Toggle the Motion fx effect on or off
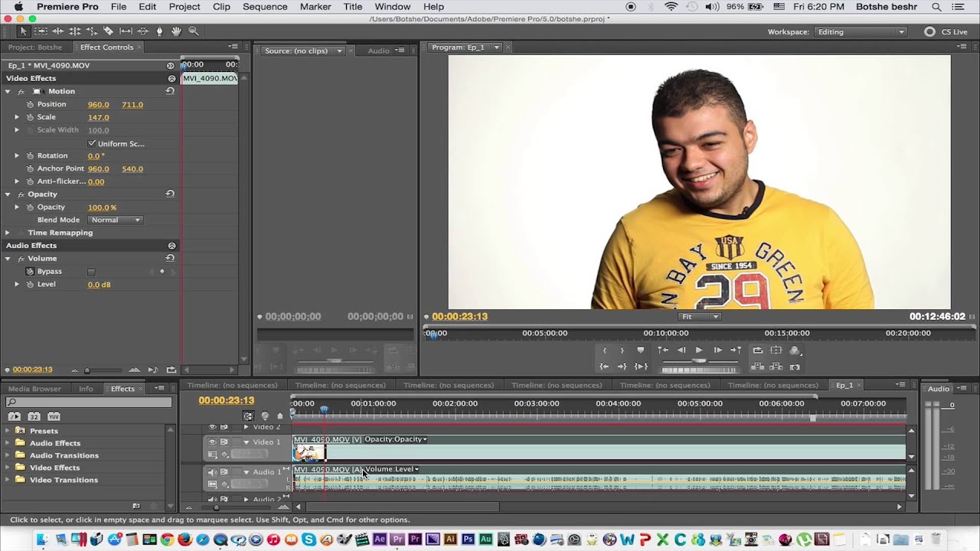 pyautogui.click(x=21, y=91)
